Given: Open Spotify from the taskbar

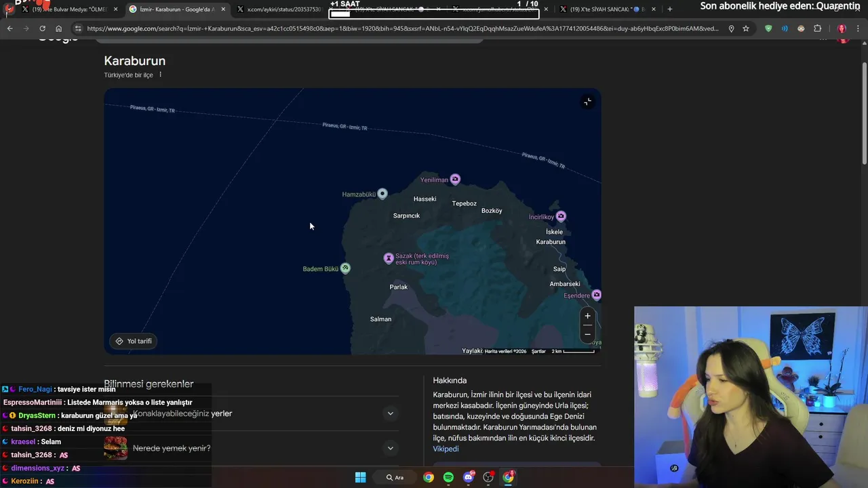Looking at the screenshot, I should point(448,477).
